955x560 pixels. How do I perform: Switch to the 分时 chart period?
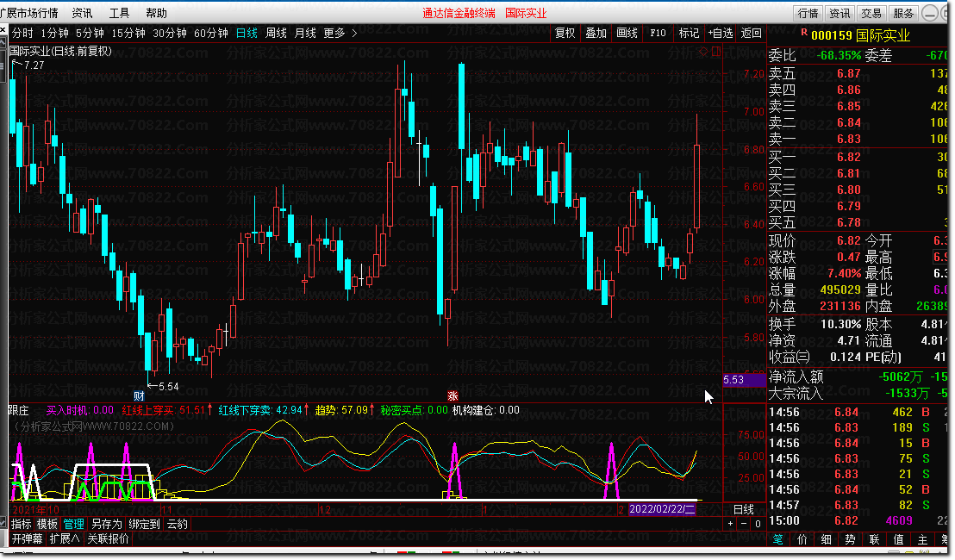(x=22, y=33)
